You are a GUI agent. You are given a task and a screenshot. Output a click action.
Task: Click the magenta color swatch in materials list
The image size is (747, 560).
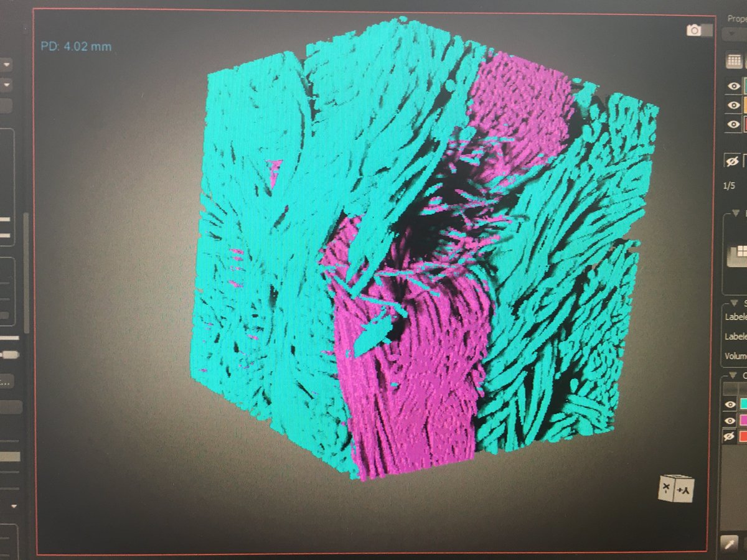point(743,421)
